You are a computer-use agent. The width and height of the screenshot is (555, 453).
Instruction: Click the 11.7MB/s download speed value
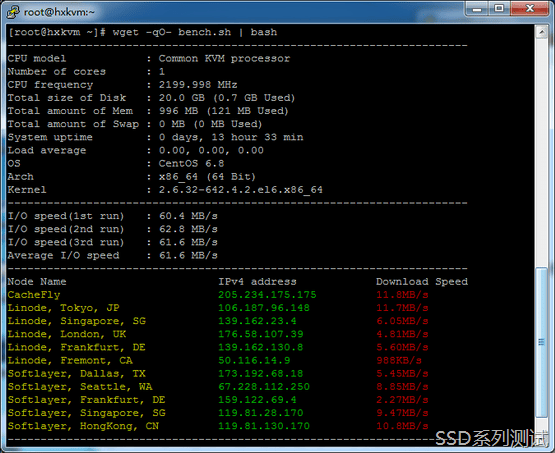(x=402, y=308)
